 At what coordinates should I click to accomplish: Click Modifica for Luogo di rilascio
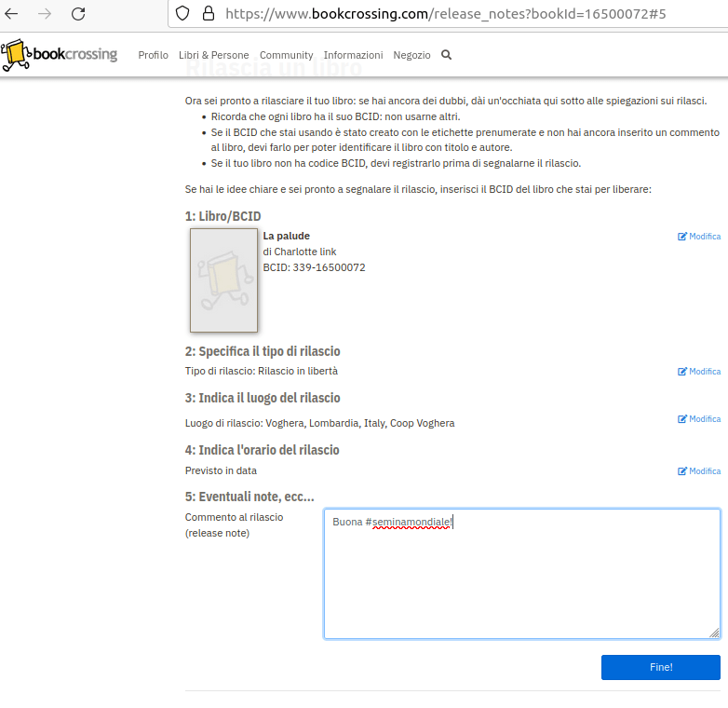(x=699, y=419)
